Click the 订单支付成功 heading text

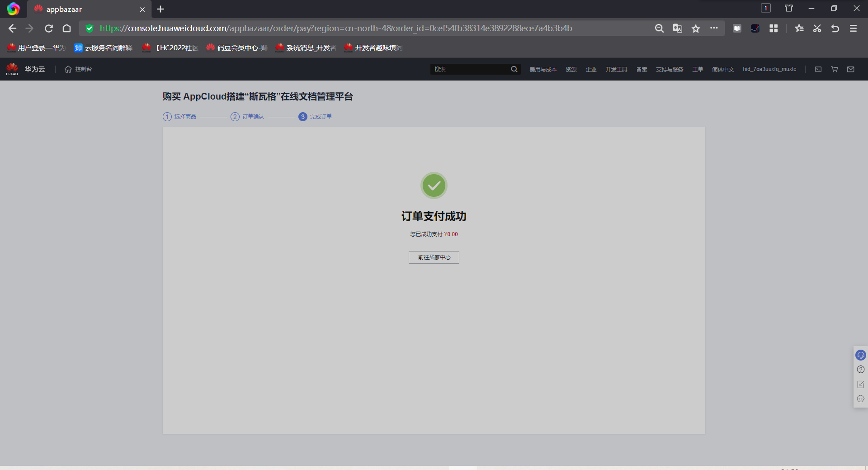(x=434, y=216)
